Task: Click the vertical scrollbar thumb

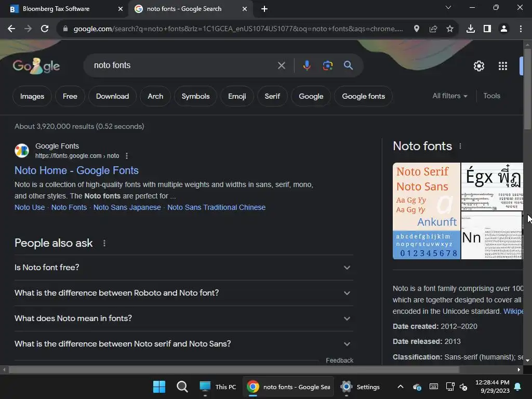Action: coord(527,89)
